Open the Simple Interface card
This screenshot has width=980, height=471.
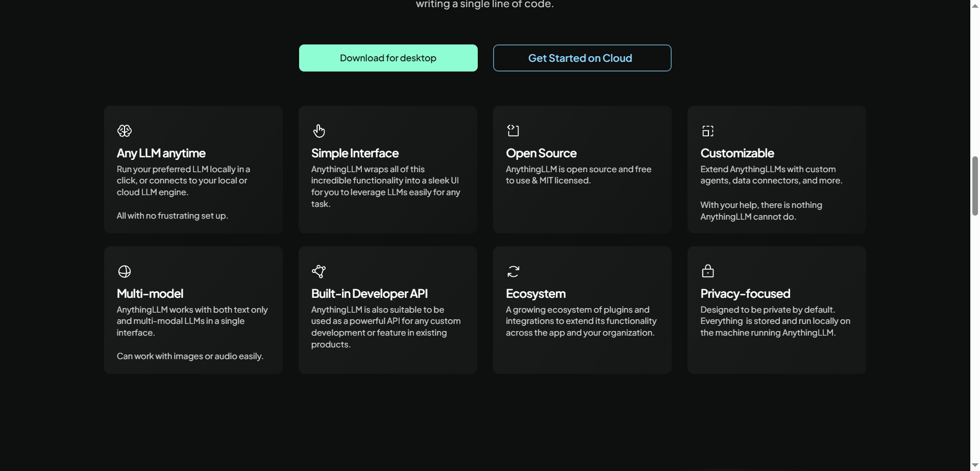[387, 169]
